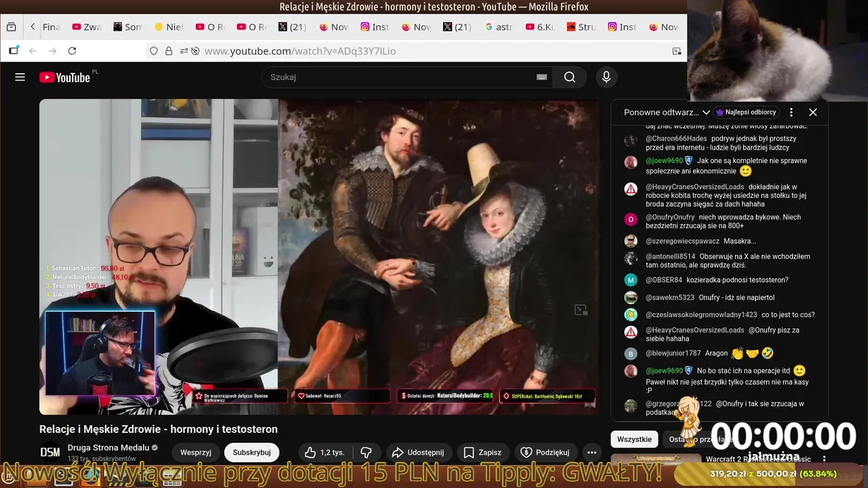Viewport: 868px width, 488px height.
Task: Click the picture-in-picture overlay icon on the video
Action: pos(580,310)
